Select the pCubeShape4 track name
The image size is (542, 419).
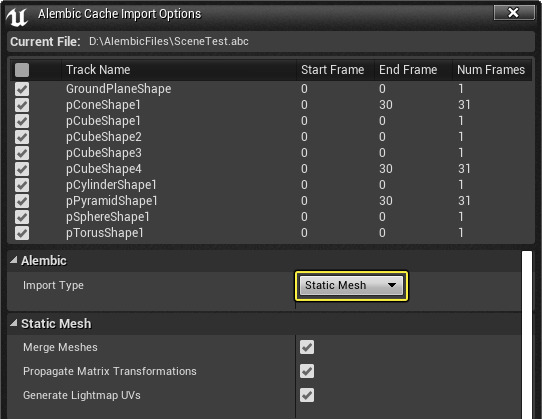coord(104,169)
